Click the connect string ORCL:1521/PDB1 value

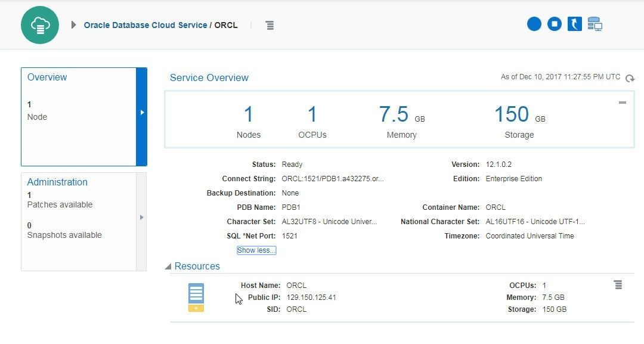[x=333, y=179]
